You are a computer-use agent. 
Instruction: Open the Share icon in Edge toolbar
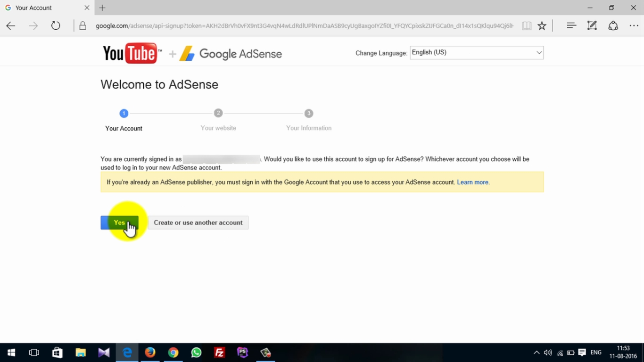pos(613,26)
